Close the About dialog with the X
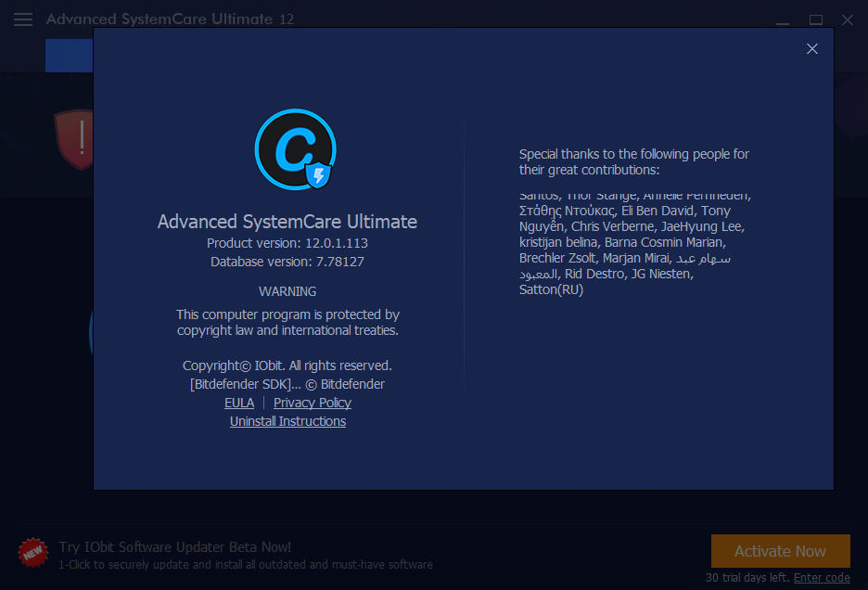Image resolution: width=868 pixels, height=590 pixels. (x=811, y=49)
